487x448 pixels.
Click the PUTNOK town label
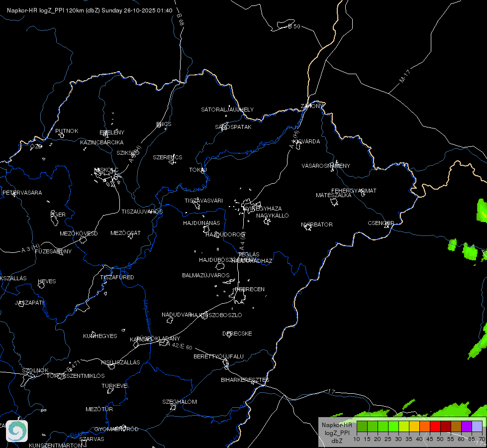point(67,131)
